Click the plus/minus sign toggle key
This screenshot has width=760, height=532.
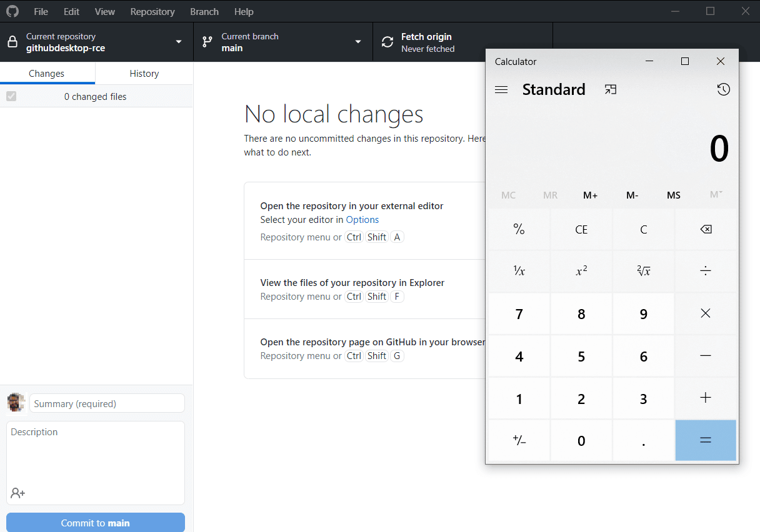tap(519, 440)
